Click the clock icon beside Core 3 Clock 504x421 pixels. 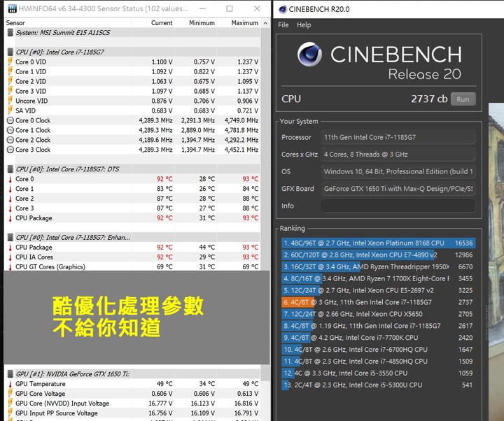10,150
